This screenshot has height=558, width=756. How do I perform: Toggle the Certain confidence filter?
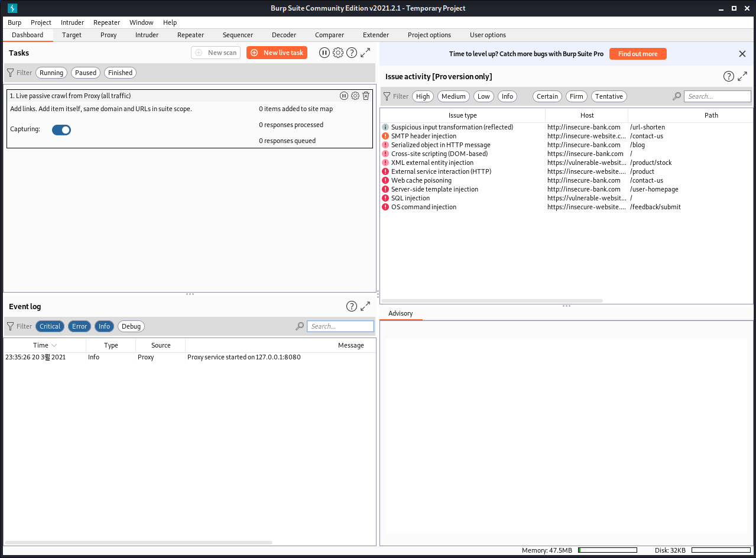click(x=547, y=96)
